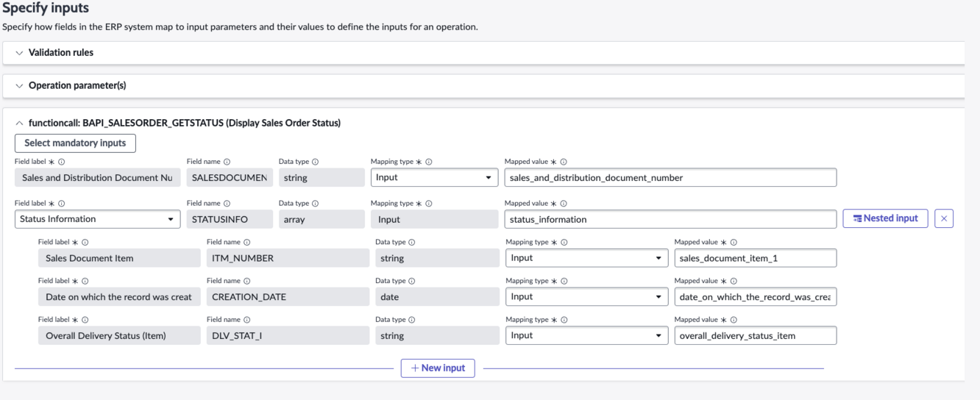Image resolution: width=980 pixels, height=400 pixels.
Task: Click info icon next to first Mapped value
Action: 564,162
